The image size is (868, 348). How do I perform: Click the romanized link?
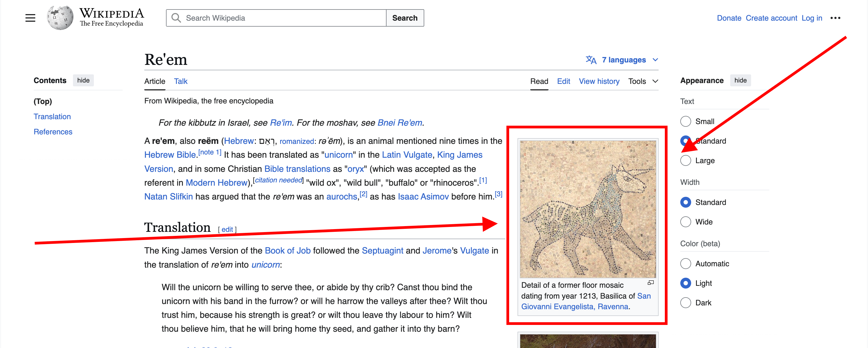296,141
